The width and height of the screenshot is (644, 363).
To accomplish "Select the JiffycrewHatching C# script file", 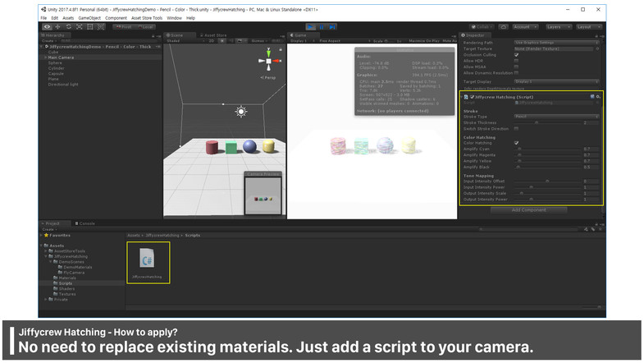I will pyautogui.click(x=148, y=263).
